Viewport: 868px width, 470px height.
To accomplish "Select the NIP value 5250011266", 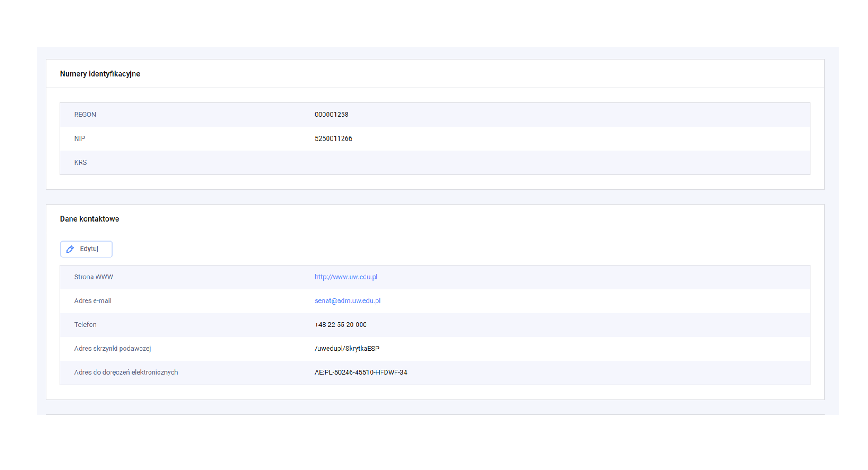I will coord(333,139).
